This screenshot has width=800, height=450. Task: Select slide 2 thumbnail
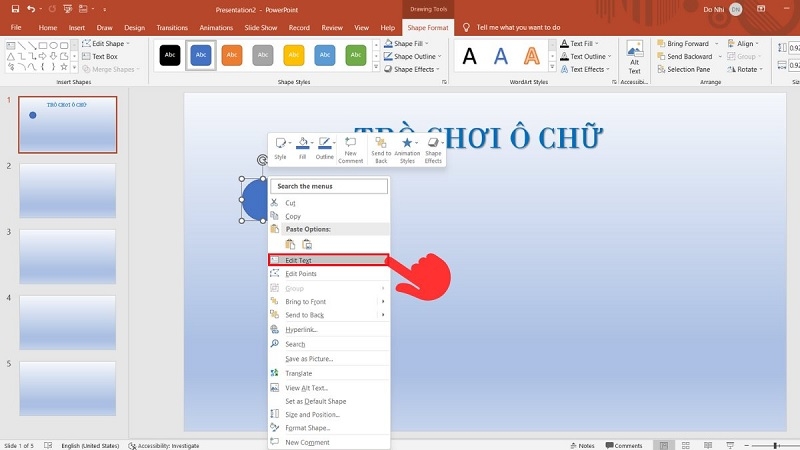[67, 190]
